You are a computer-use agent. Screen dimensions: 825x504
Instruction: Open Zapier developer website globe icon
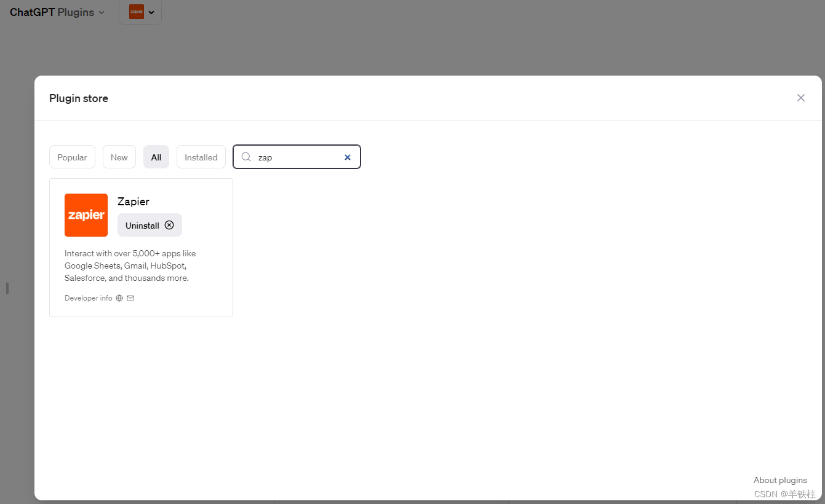pos(119,298)
